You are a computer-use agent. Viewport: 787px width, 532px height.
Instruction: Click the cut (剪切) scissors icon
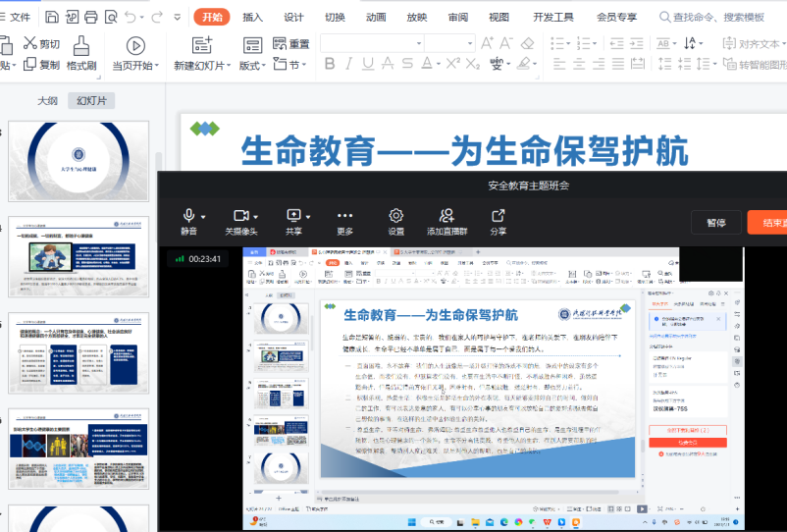pos(42,44)
